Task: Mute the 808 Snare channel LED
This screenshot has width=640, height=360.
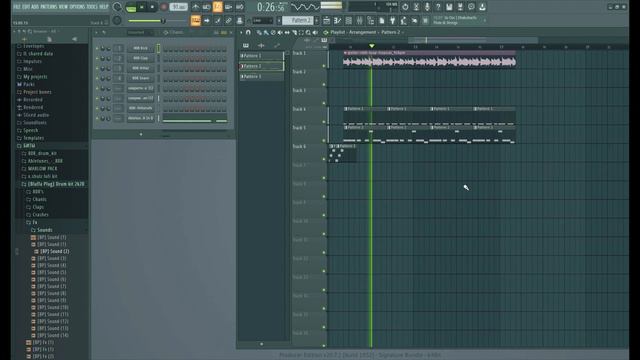Action: (x=97, y=78)
